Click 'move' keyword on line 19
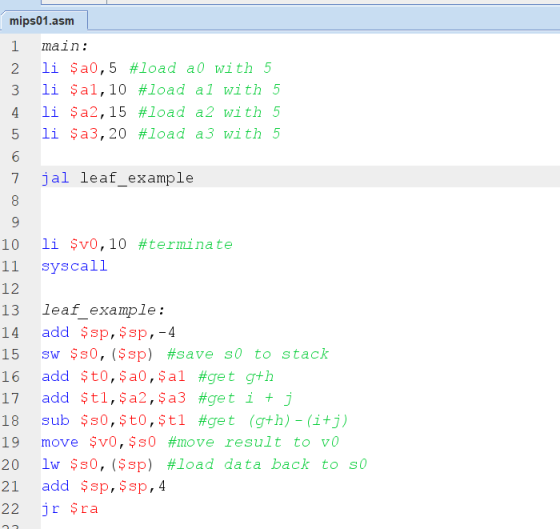This screenshot has height=529, width=560. point(60,442)
